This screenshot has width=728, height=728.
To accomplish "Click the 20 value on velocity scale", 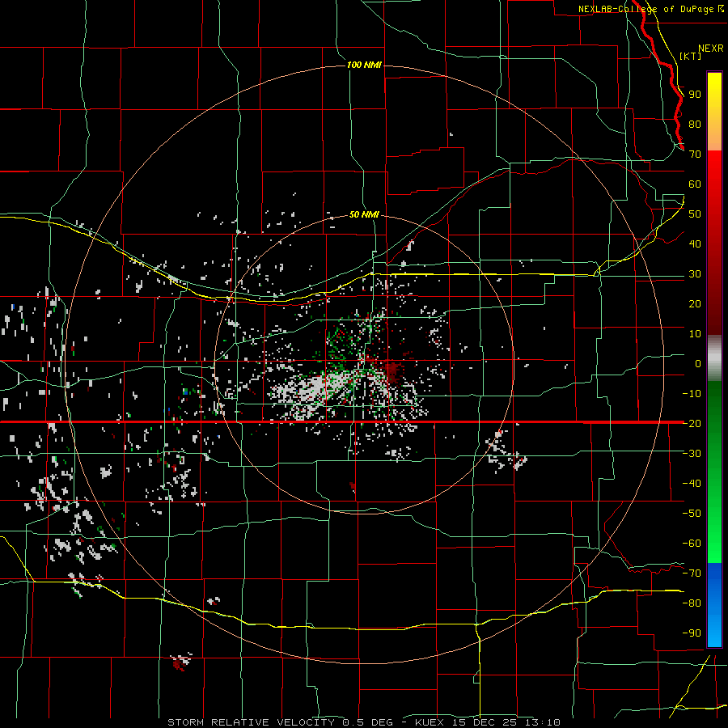I will click(695, 303).
